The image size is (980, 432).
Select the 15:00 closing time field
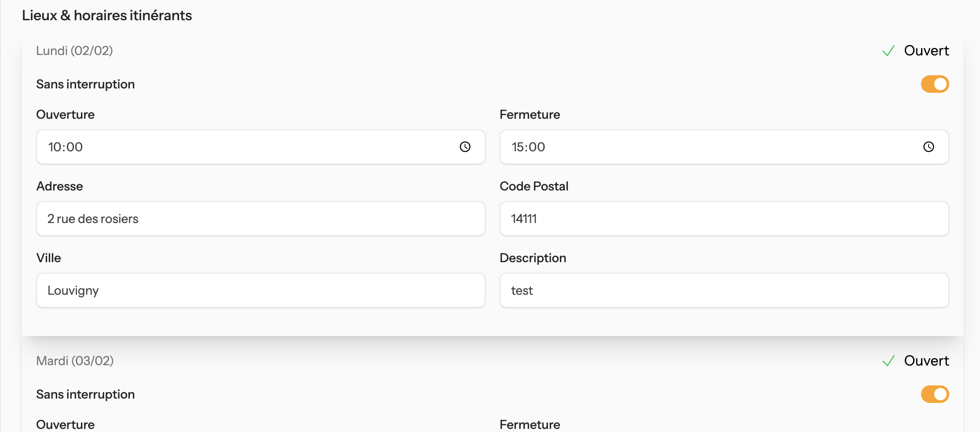click(x=704, y=147)
